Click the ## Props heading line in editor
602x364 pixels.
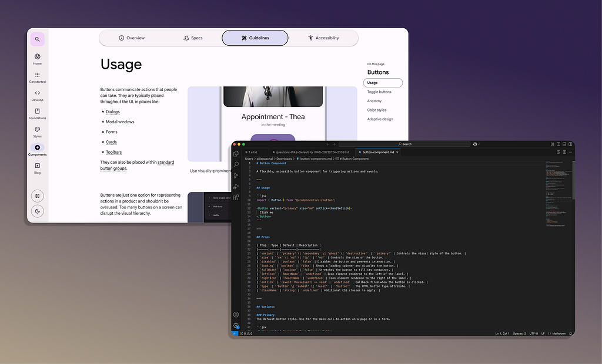[263, 237]
